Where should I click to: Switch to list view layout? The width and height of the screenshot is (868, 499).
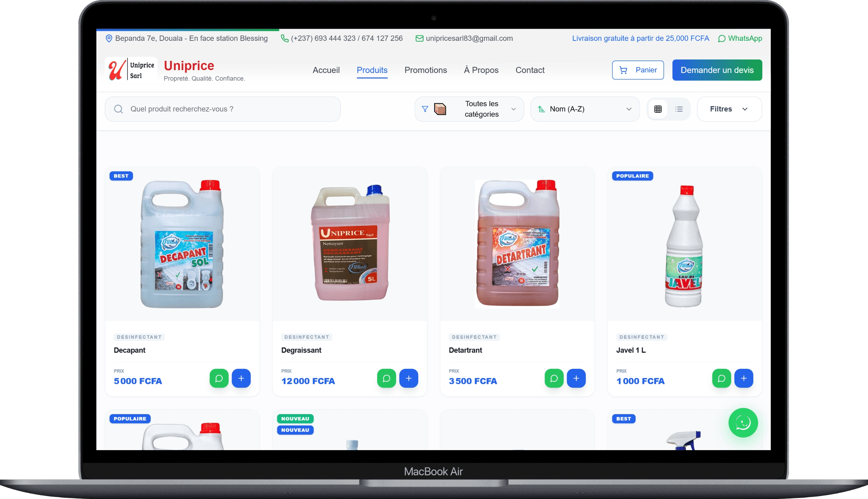pyautogui.click(x=679, y=109)
